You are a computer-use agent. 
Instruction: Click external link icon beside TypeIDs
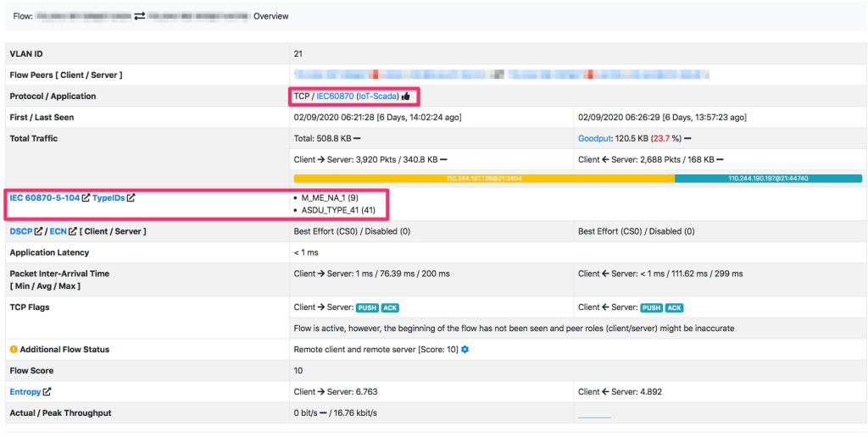[x=131, y=198]
